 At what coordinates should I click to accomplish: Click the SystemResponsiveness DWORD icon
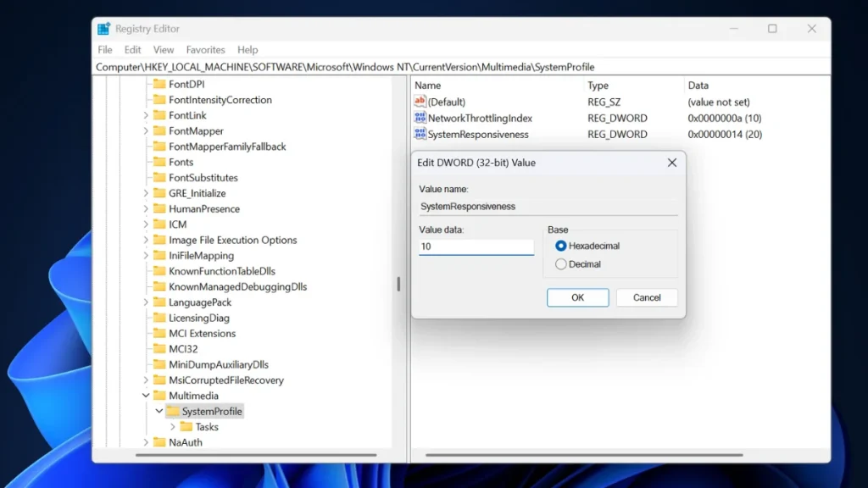(420, 133)
